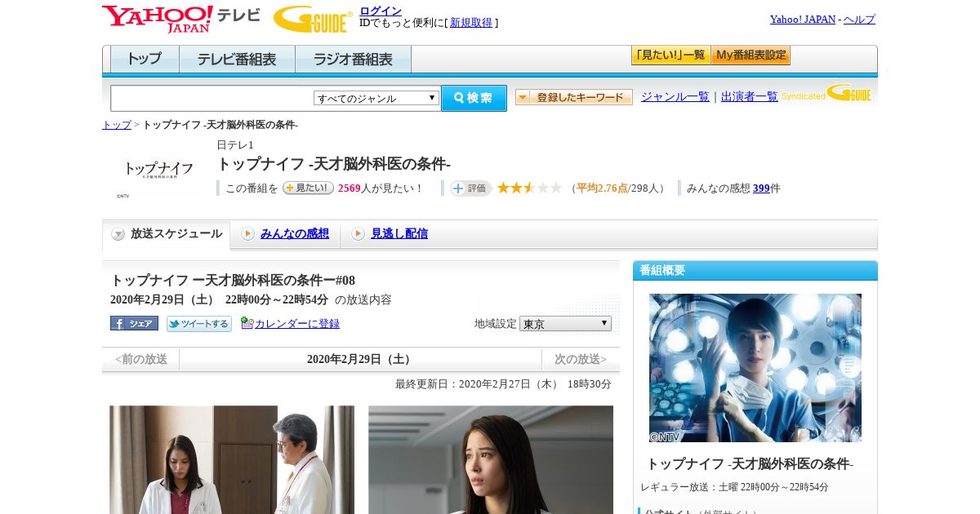This screenshot has height=514, width=980.
Task: Click the 2569人が見たい count text
Action: pos(380,188)
